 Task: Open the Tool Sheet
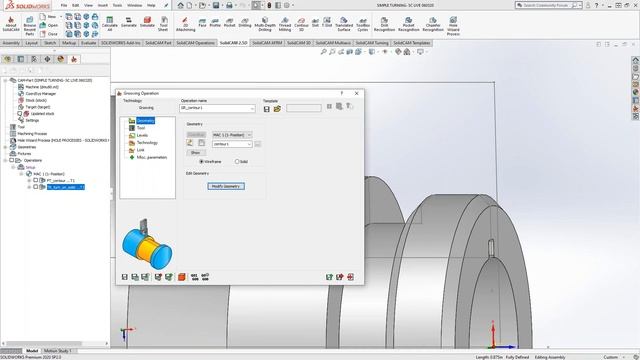click(x=163, y=24)
